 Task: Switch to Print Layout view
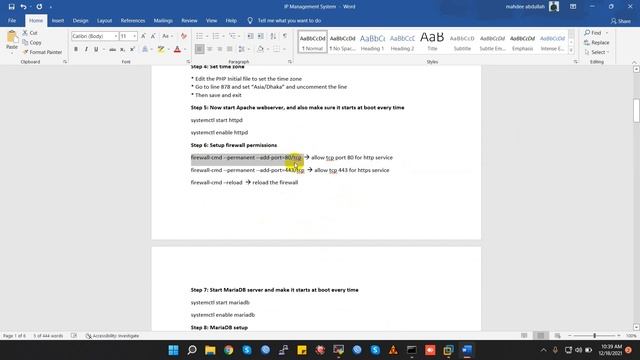[x=541, y=336]
